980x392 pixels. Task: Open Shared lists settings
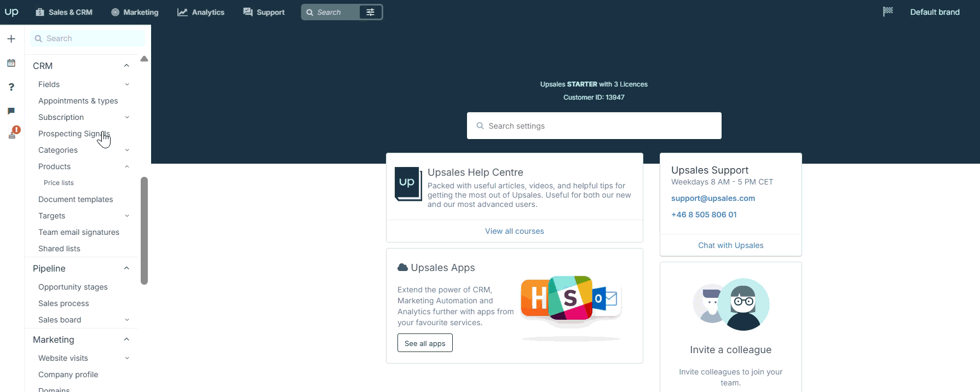pyautogui.click(x=59, y=249)
